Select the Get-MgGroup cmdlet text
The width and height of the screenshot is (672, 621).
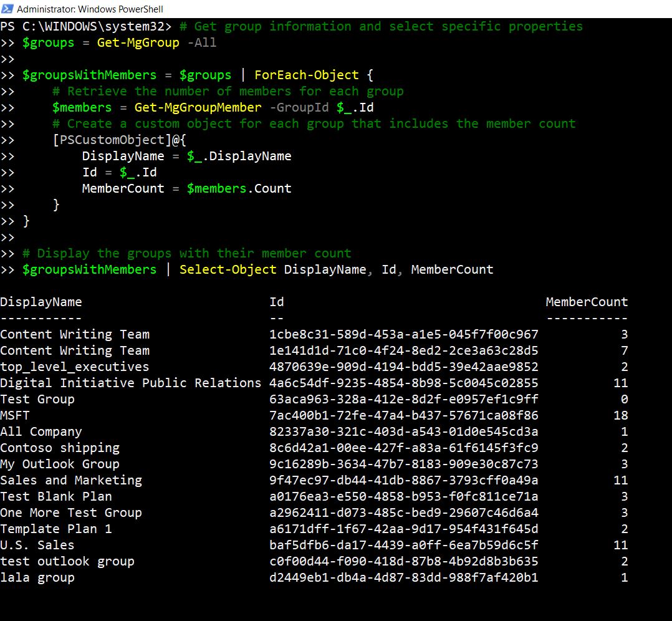click(x=138, y=42)
